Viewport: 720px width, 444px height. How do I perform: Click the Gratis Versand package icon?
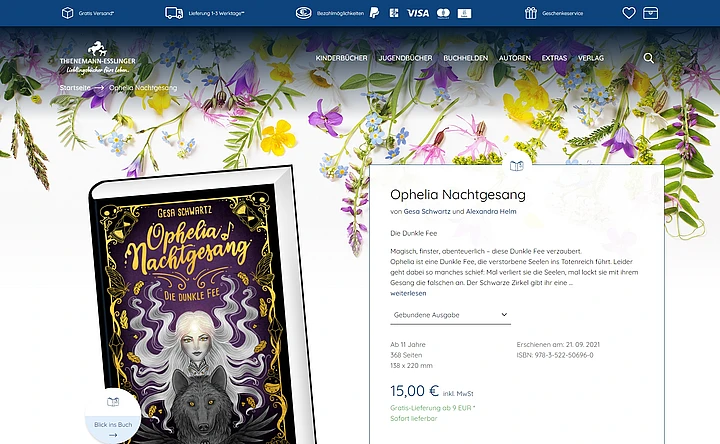point(68,13)
